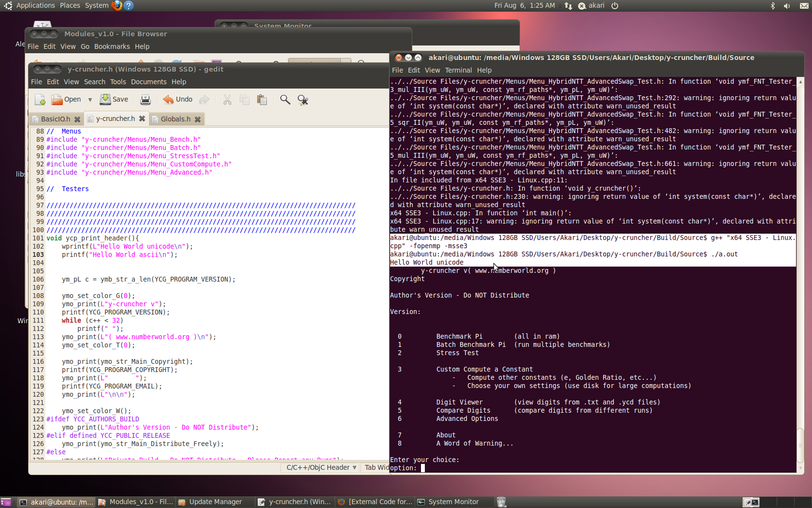
Task: Click the New document icon in gedit
Action: pos(40,100)
